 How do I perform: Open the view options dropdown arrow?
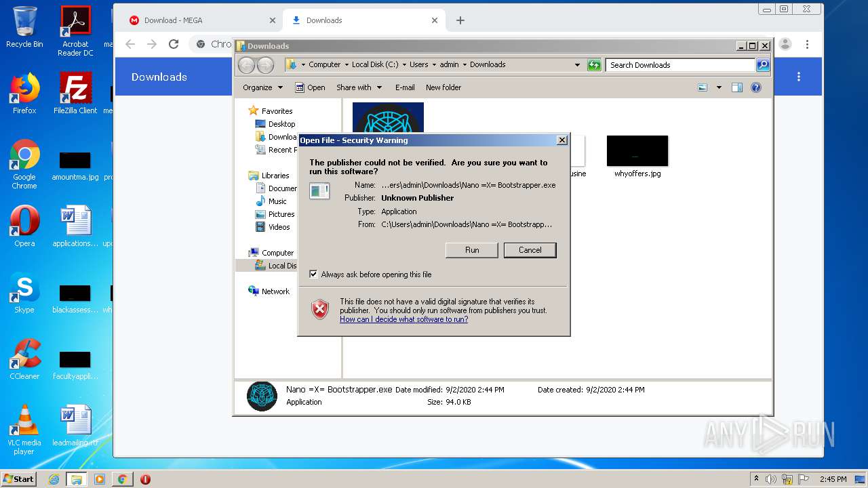(x=719, y=87)
